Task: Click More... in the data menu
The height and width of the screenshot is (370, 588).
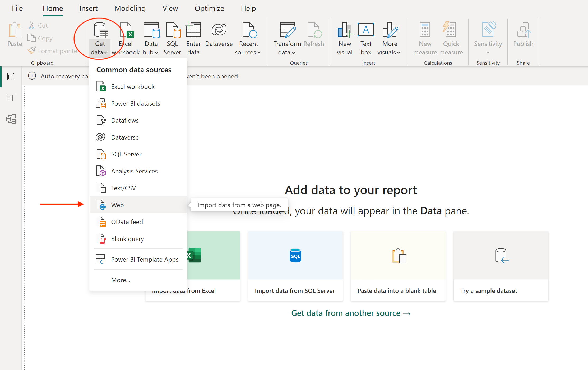Action: tap(121, 280)
